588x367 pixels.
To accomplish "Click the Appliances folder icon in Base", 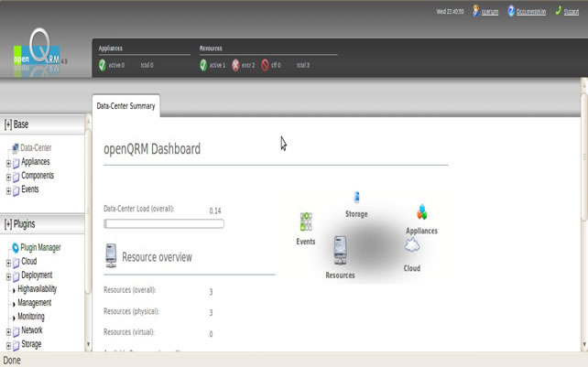I will [x=16, y=163].
